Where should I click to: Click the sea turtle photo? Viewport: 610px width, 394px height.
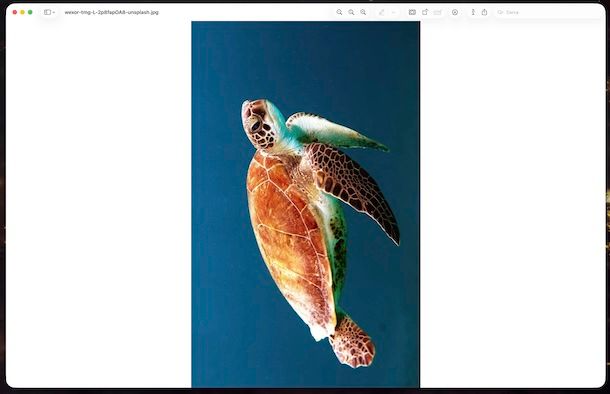tap(305, 204)
